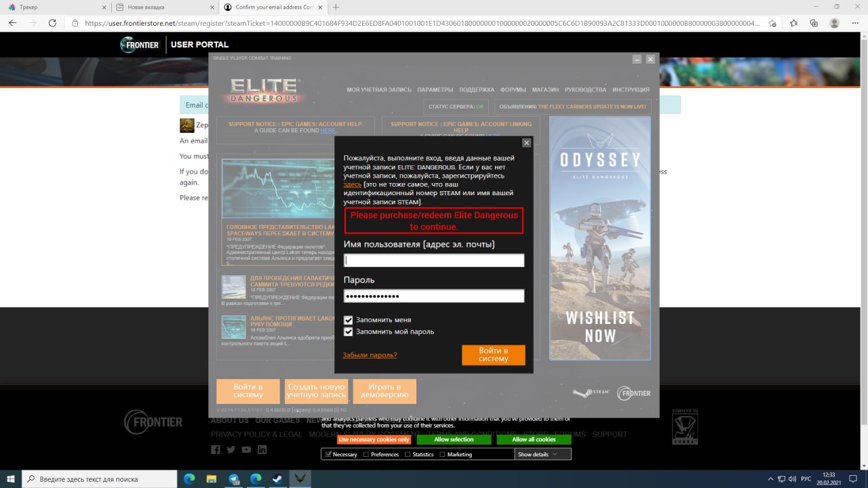The width and height of the screenshot is (868, 488).
Task: Open the browser Collections panel
Action: (x=814, y=22)
